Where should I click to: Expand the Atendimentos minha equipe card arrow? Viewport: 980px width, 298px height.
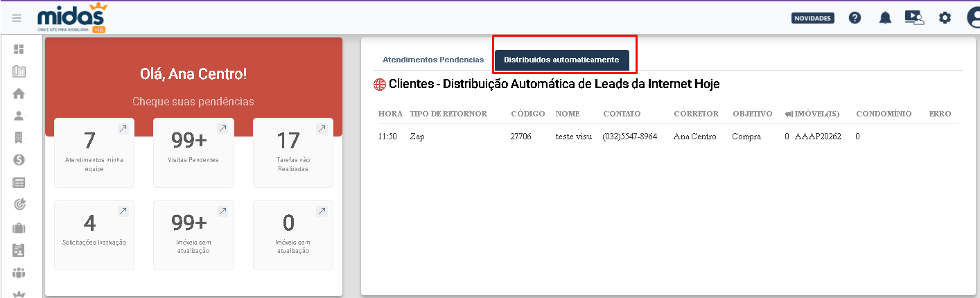[x=123, y=129]
